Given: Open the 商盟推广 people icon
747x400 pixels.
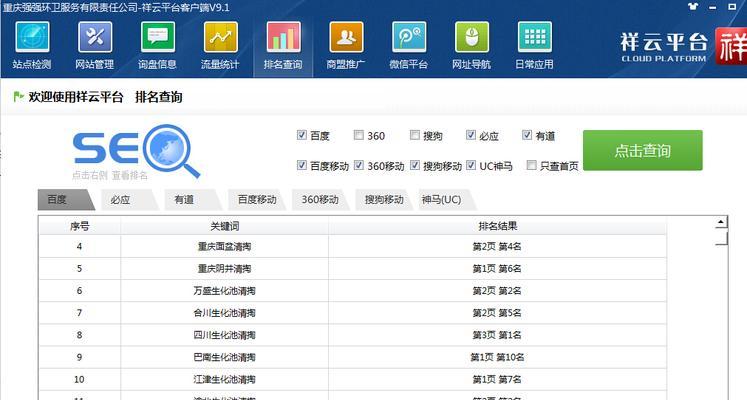Looking at the screenshot, I should [x=346, y=37].
